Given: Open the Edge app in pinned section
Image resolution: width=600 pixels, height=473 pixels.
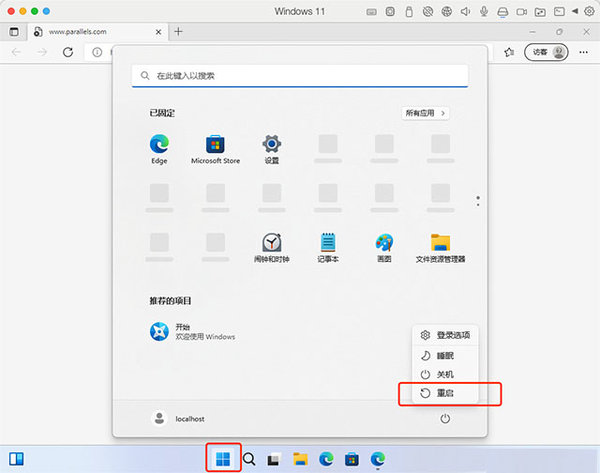Looking at the screenshot, I should [x=159, y=149].
